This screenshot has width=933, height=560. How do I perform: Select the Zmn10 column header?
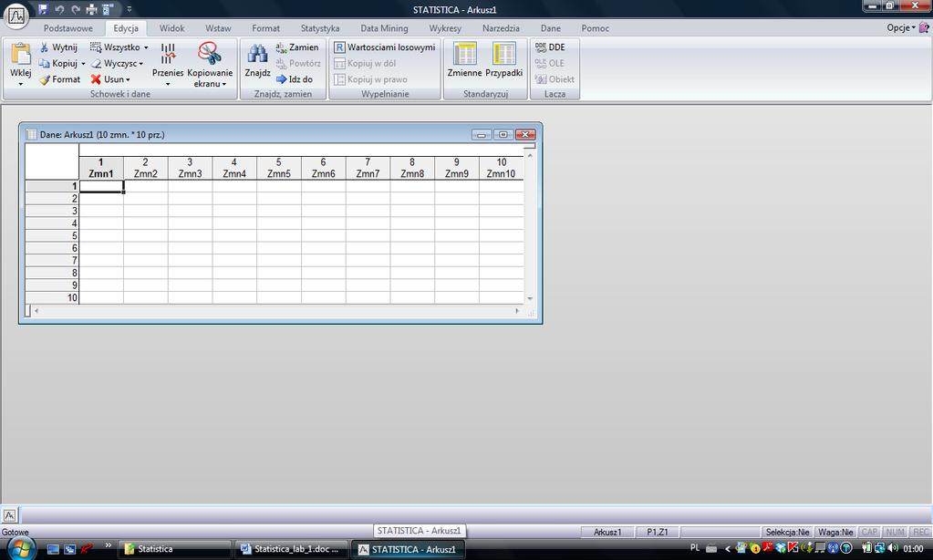[501, 168]
